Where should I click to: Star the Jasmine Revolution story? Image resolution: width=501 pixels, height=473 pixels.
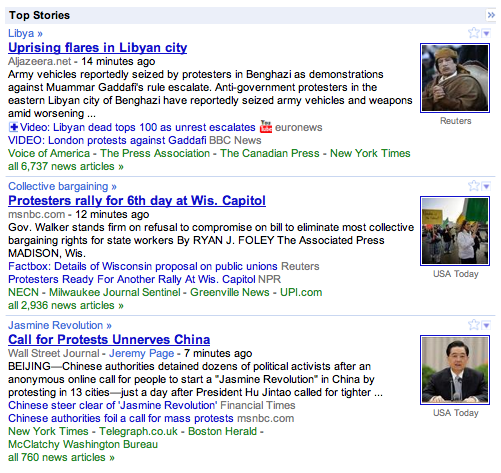473,324
